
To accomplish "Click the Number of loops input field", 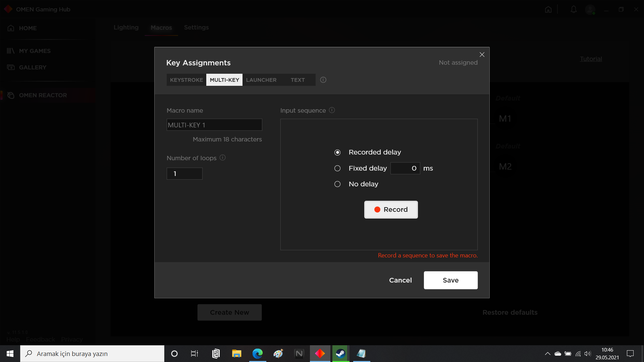I will tap(184, 173).
